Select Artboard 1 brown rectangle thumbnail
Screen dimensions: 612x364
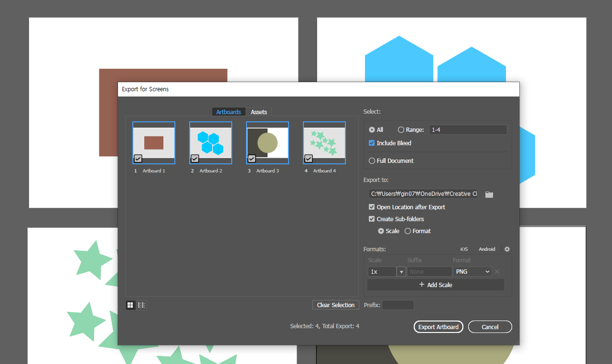coord(154,143)
